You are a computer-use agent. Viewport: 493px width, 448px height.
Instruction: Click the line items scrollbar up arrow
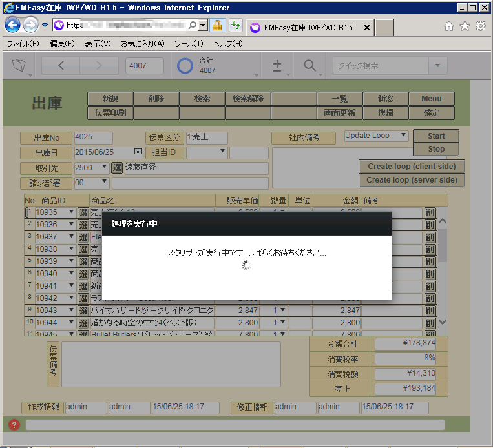[x=443, y=221]
